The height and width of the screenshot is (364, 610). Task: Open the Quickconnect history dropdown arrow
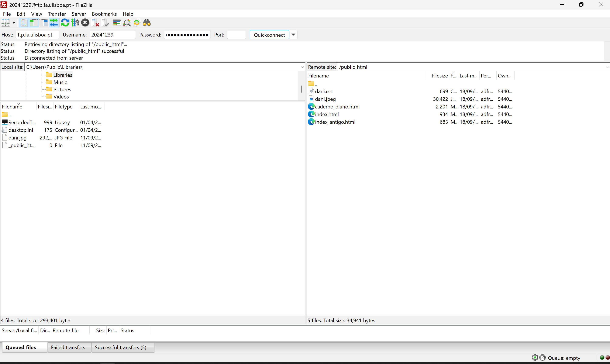tap(293, 35)
